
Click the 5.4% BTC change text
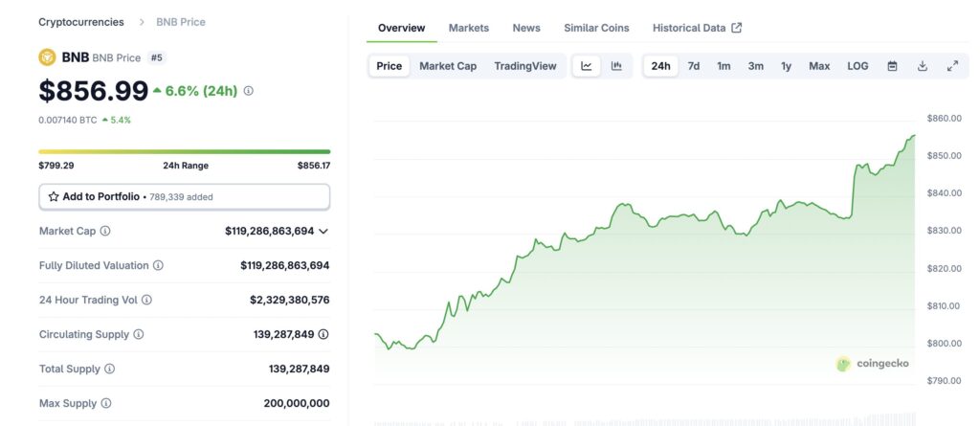pos(121,120)
